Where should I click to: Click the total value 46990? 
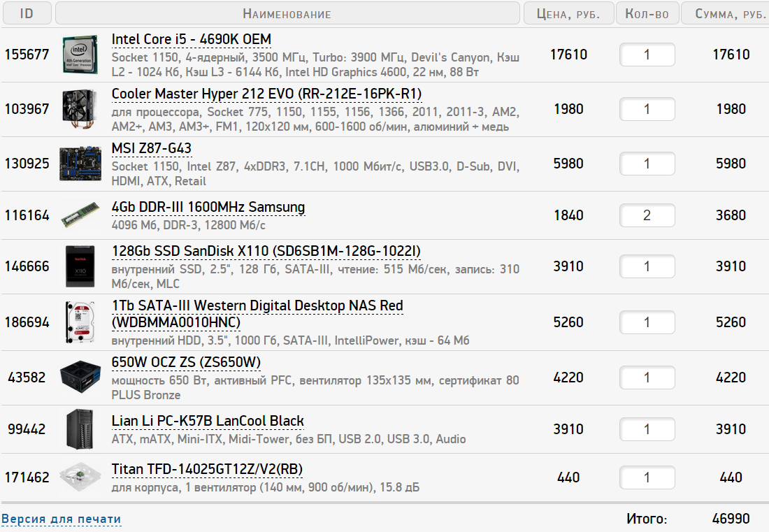pos(731,519)
